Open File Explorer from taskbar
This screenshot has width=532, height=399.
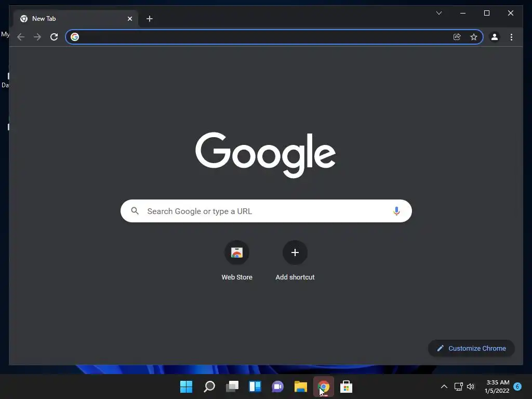(x=301, y=387)
